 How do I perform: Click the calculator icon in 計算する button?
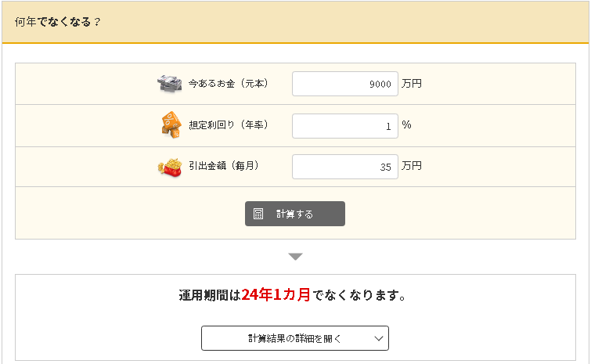pos(258,214)
